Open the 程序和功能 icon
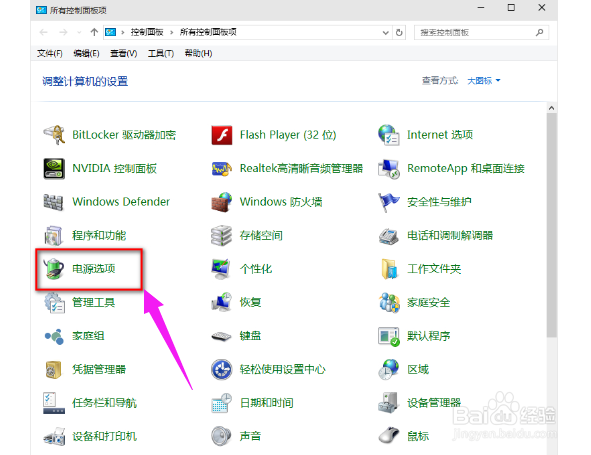The height and width of the screenshot is (455, 591). tap(54, 235)
